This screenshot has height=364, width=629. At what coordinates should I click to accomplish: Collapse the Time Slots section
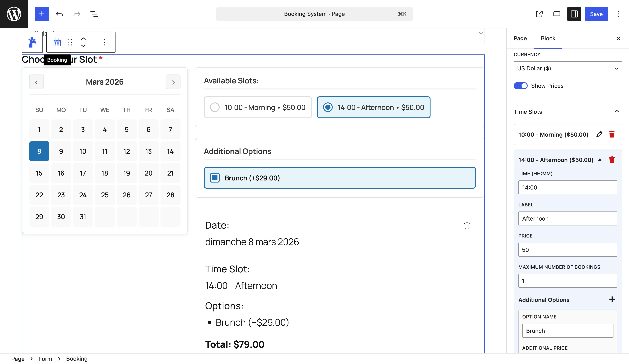pos(617,112)
